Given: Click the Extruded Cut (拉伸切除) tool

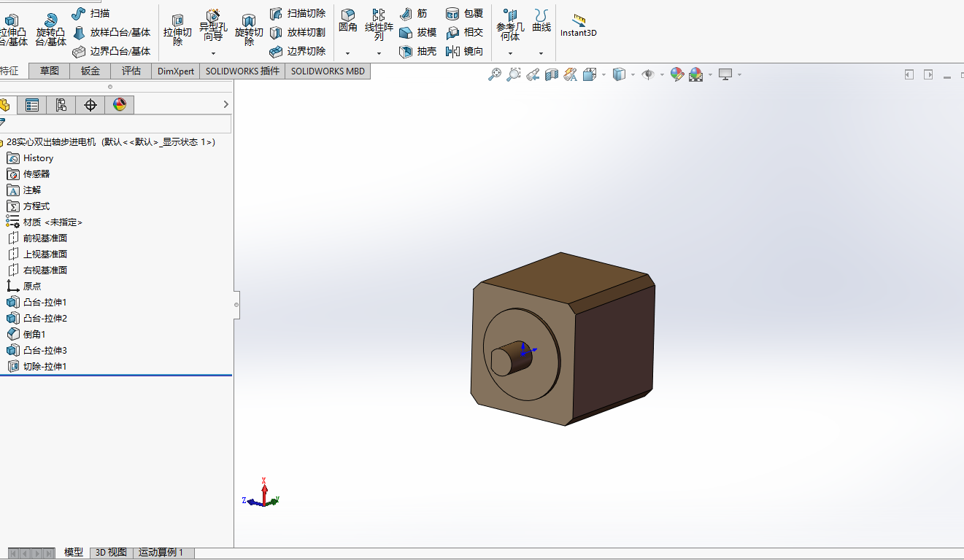Looking at the screenshot, I should coord(177,29).
